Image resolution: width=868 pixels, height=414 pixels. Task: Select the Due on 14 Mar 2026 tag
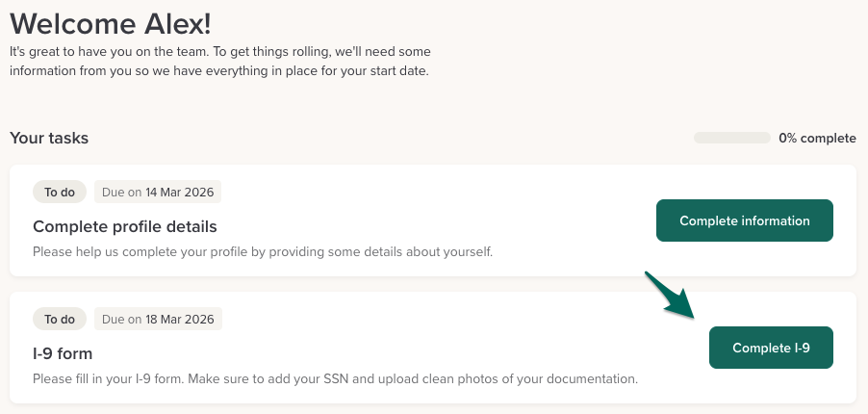pos(158,192)
